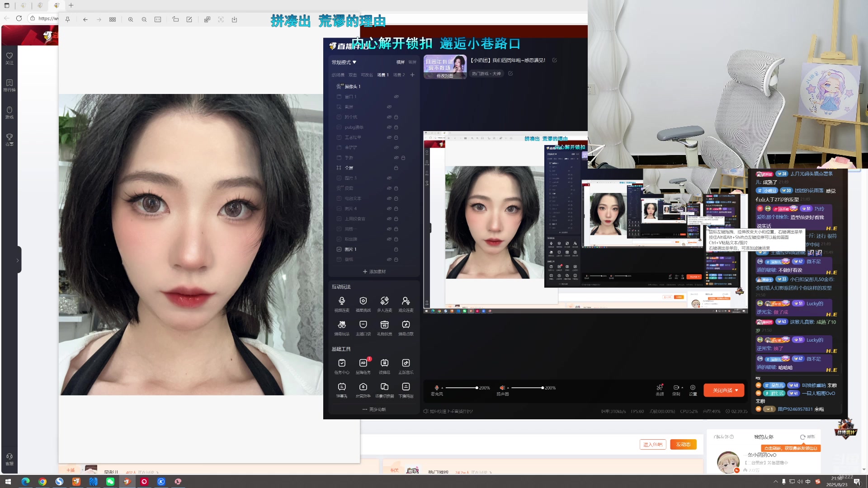Select 竖屏 portrait mode
This screenshot has height=488, width=868.
[x=412, y=62]
